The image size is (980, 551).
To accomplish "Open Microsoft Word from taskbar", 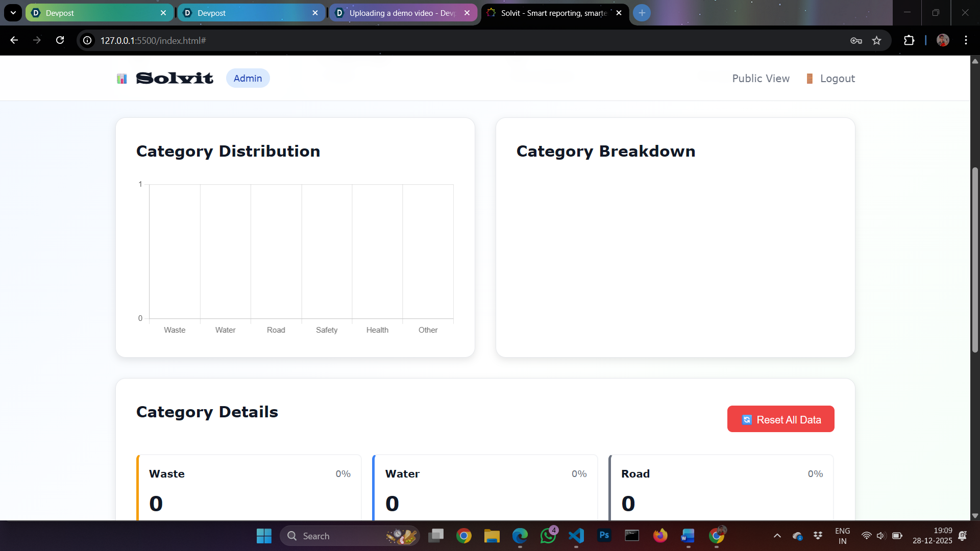I will (688, 536).
